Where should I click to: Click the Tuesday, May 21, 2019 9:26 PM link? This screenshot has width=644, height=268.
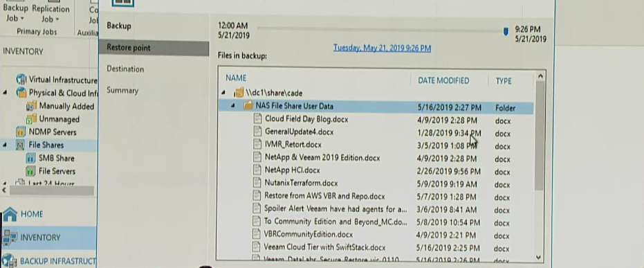[382, 48]
